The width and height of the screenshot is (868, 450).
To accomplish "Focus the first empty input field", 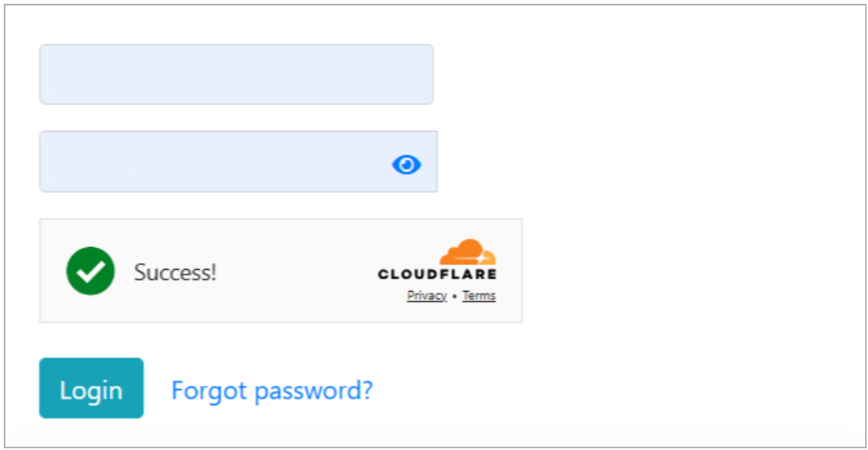I will 235,74.
